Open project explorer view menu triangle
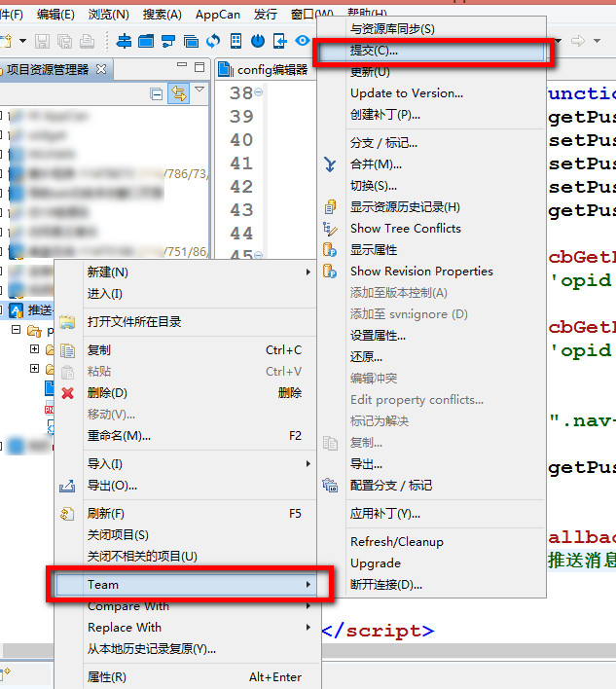This screenshot has width=616, height=689. point(199,90)
